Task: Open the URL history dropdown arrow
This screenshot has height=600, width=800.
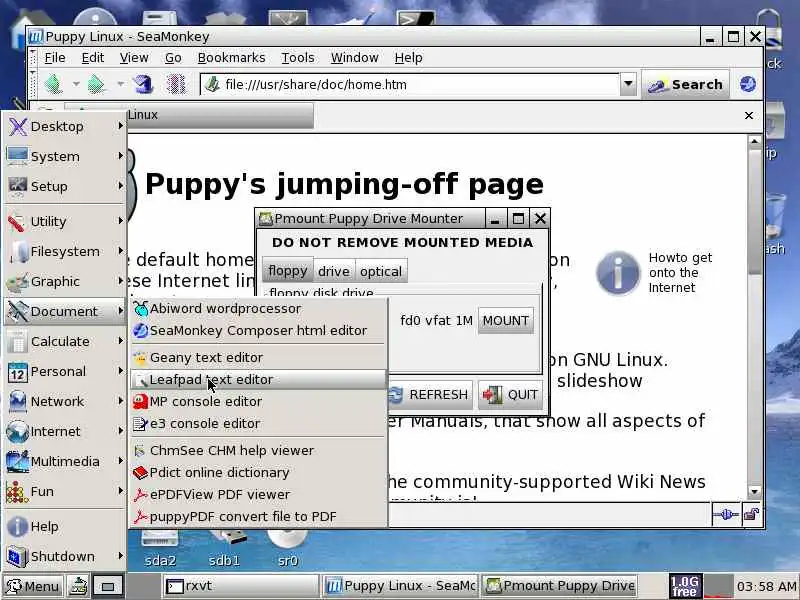Action: point(628,84)
